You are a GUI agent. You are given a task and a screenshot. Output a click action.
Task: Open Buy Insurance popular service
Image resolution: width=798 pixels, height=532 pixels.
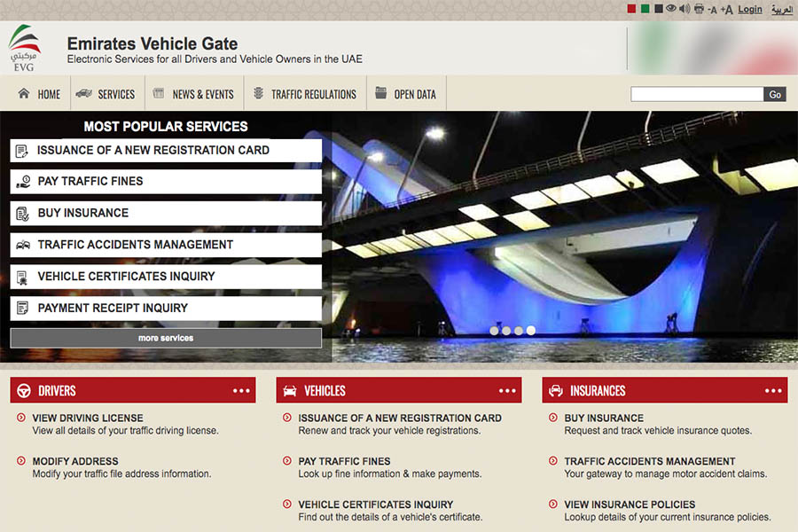pyautogui.click(x=166, y=214)
